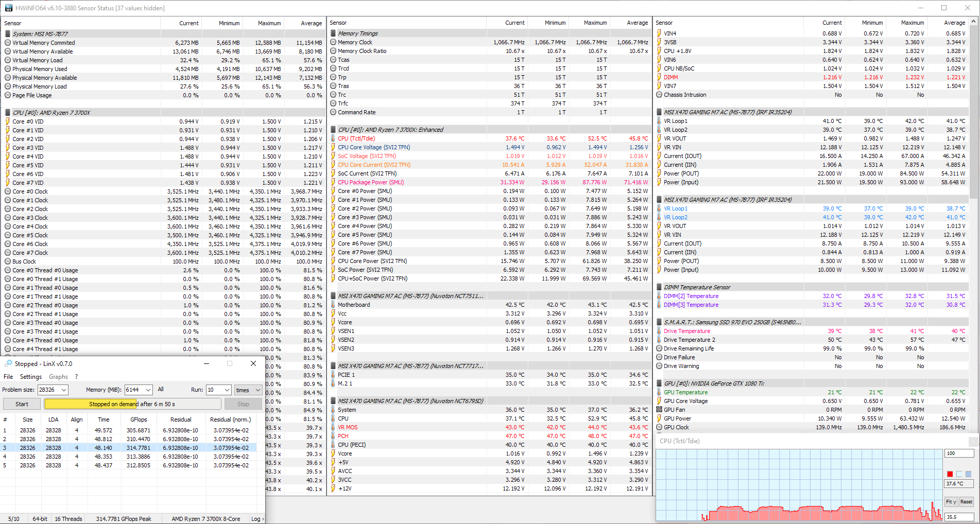
Task: Click the icon next to Bus Clock
Action: (8, 261)
